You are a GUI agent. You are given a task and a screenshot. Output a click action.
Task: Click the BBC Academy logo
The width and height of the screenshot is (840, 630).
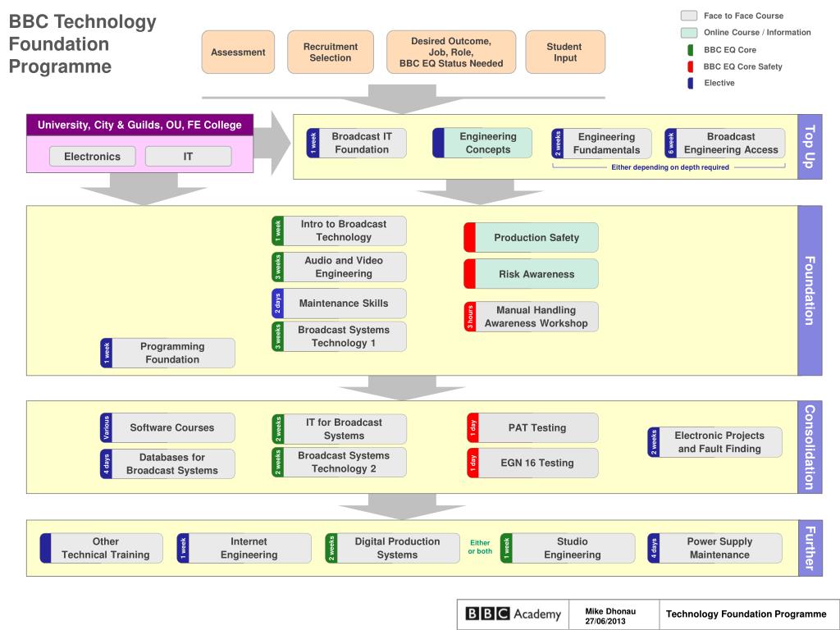513,614
